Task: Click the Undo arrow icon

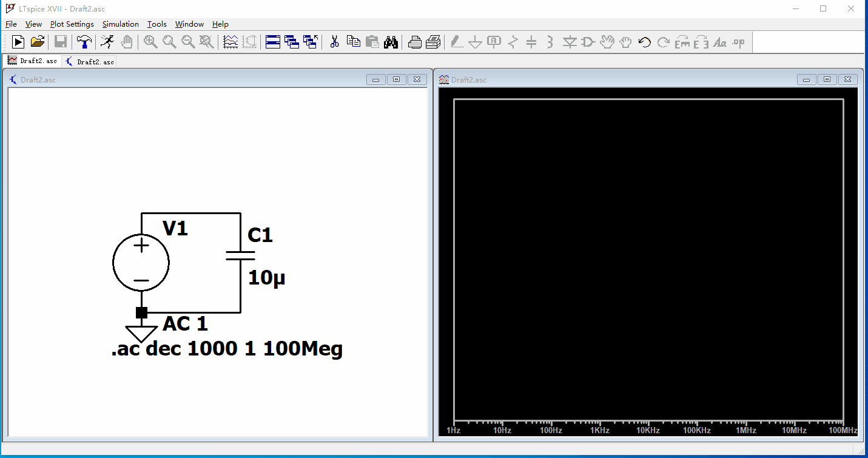Action: click(645, 42)
